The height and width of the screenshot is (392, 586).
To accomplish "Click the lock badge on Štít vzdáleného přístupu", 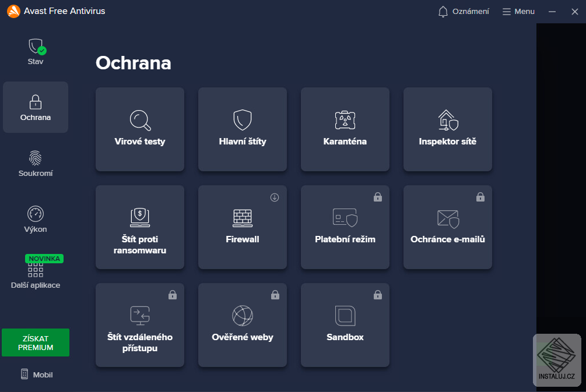I will point(173,295).
